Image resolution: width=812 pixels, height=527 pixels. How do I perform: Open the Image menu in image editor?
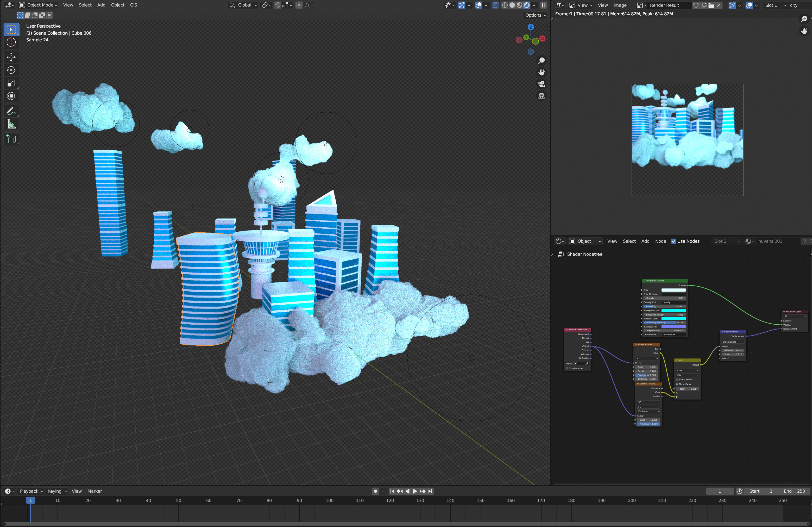(x=620, y=5)
